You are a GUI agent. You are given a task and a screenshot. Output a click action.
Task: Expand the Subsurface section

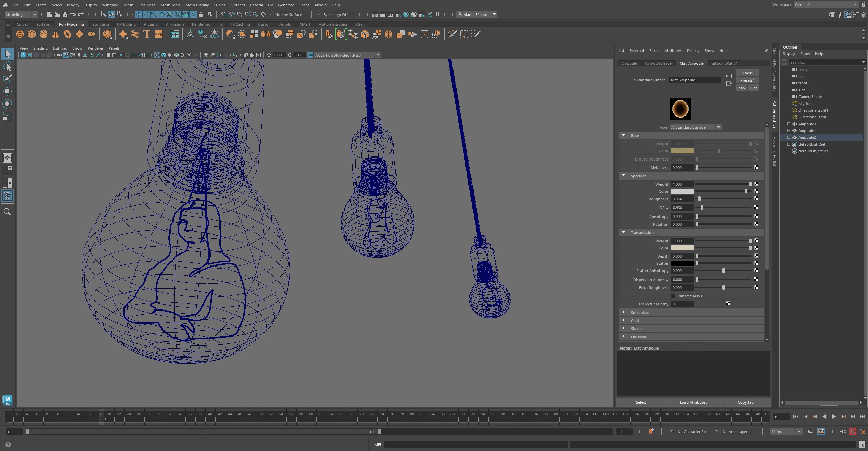click(x=623, y=312)
